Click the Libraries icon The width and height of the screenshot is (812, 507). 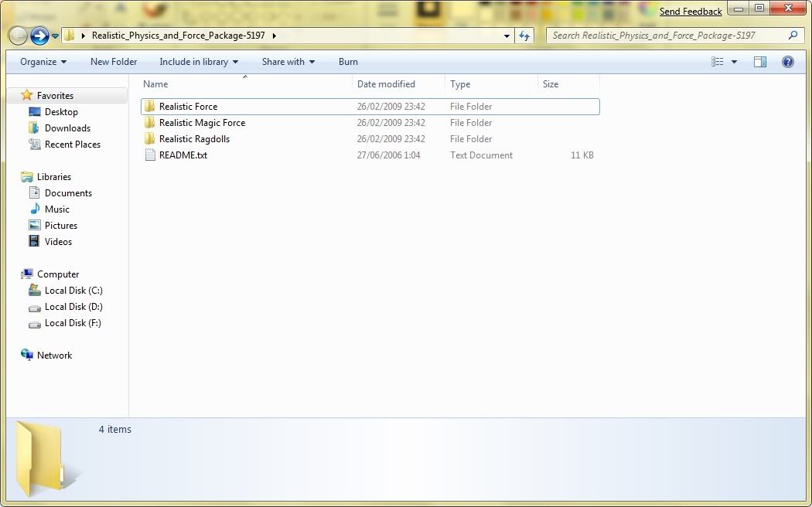click(x=27, y=177)
